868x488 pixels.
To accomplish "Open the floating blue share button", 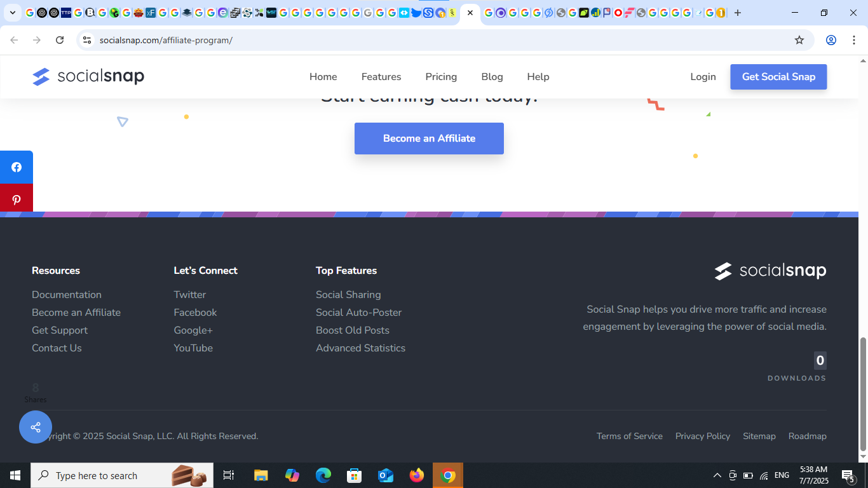I will pos(36,427).
